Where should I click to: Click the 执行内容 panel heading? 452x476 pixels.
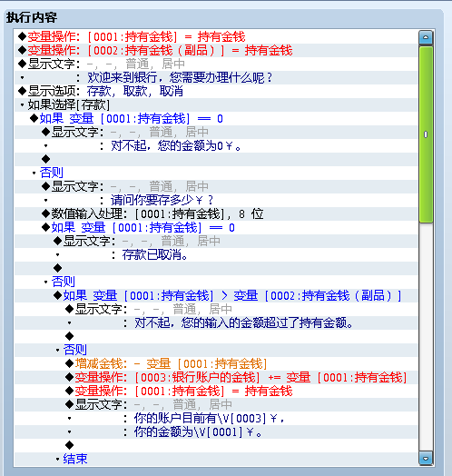[32, 17]
